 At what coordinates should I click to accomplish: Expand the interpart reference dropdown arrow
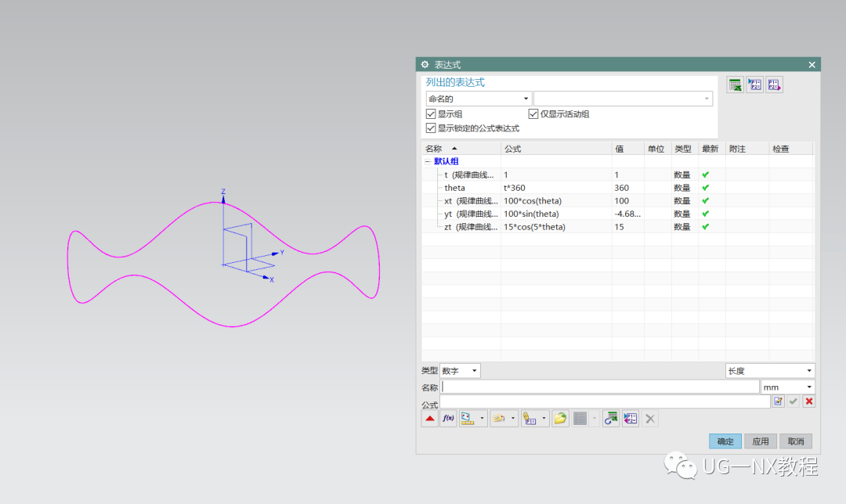(544, 418)
